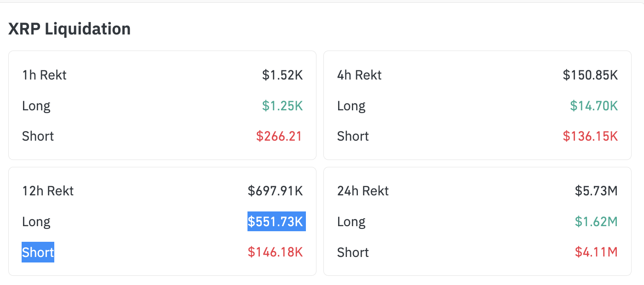
Task: Click the highlighted $551.73K Long value
Action: (x=276, y=222)
